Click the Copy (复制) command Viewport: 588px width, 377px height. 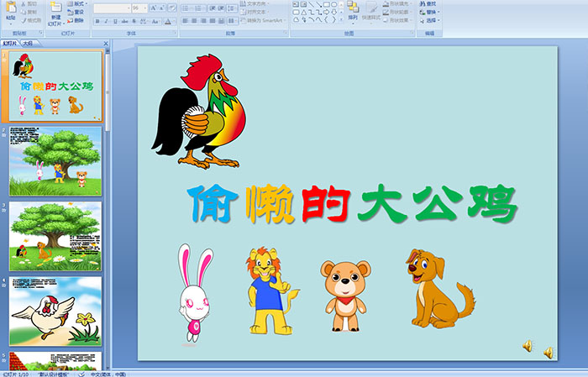coord(29,12)
